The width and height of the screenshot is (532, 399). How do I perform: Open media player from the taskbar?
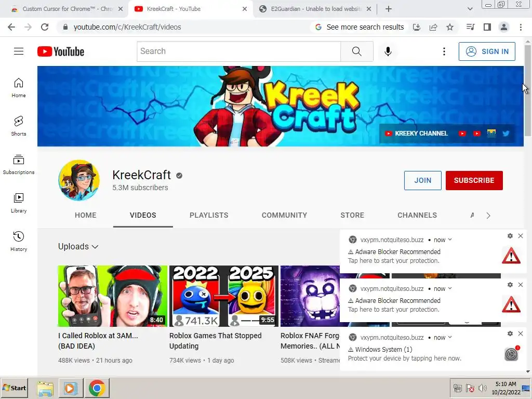(x=71, y=388)
